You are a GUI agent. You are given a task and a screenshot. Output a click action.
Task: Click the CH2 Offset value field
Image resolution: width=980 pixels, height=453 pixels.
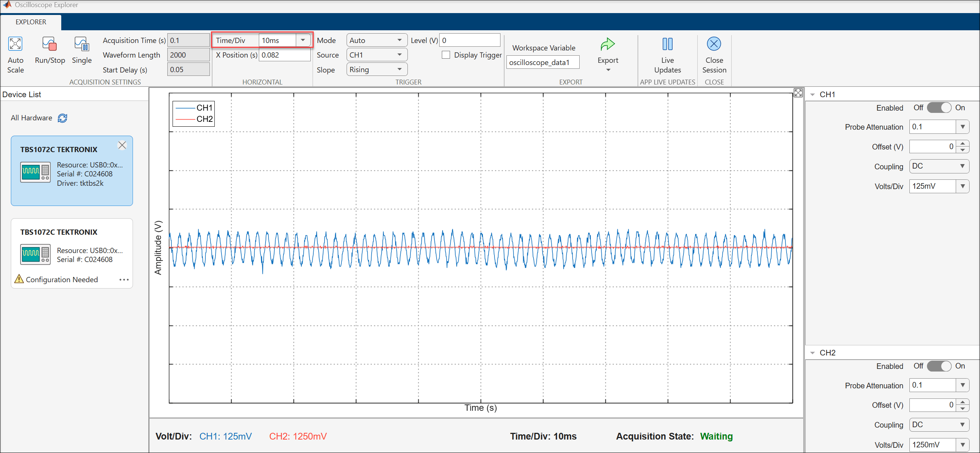coord(933,405)
